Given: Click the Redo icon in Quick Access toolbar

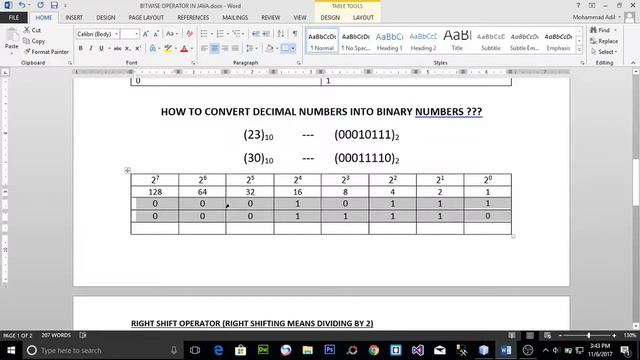Looking at the screenshot, I should pyautogui.click(x=40, y=6).
